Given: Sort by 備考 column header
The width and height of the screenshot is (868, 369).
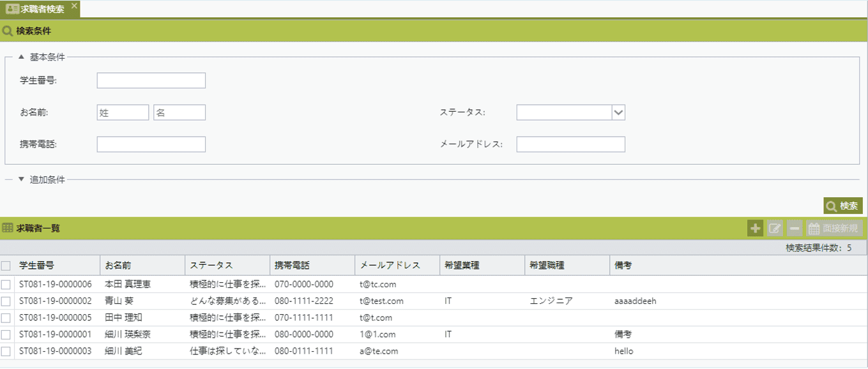Looking at the screenshot, I should pyautogui.click(x=739, y=266).
